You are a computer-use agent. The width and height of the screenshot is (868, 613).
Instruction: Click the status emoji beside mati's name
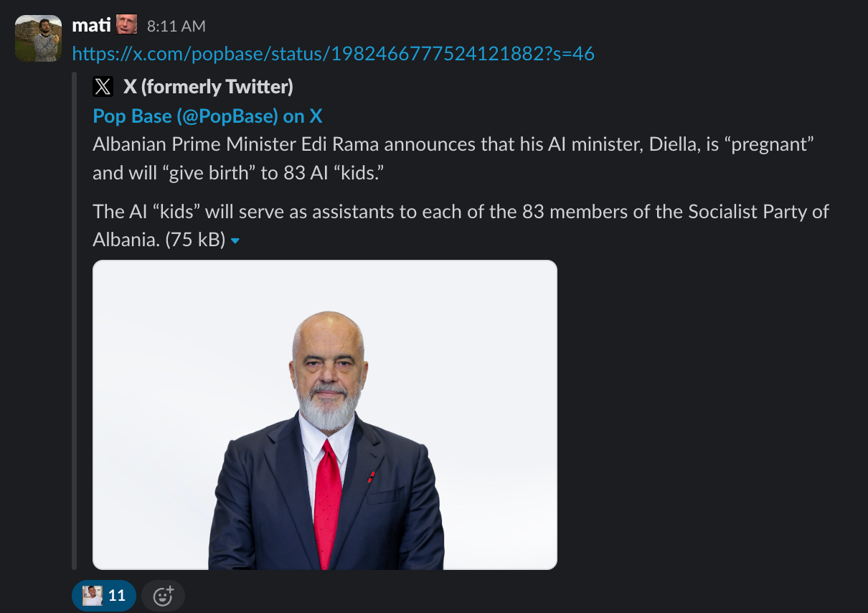tap(126, 25)
